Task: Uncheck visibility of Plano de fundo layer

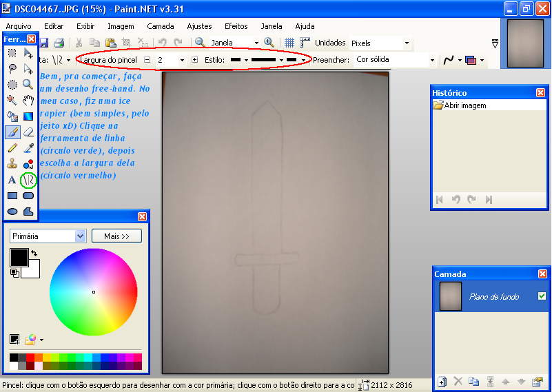Action: click(542, 296)
